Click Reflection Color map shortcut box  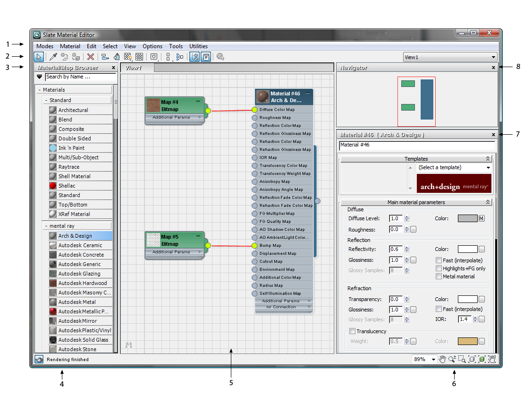(482, 249)
